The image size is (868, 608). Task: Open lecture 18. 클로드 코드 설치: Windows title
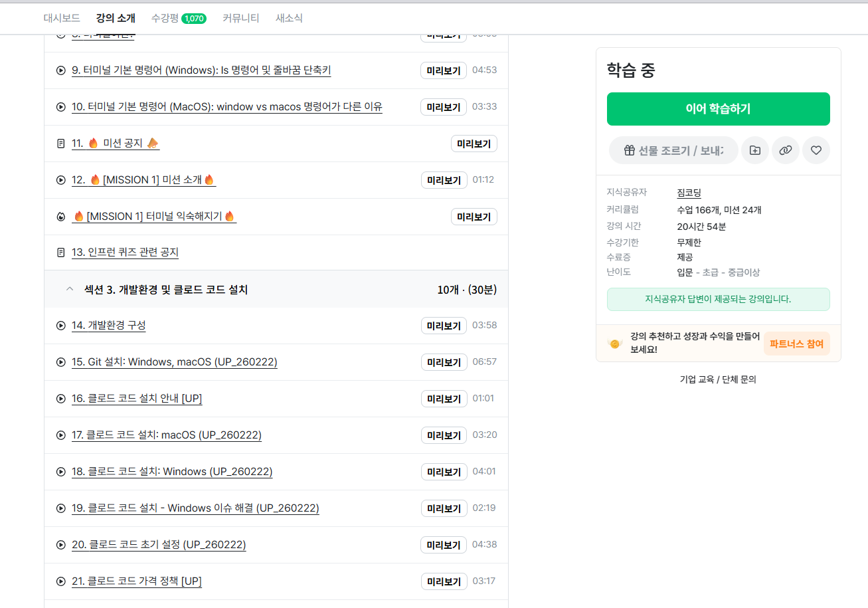172,472
